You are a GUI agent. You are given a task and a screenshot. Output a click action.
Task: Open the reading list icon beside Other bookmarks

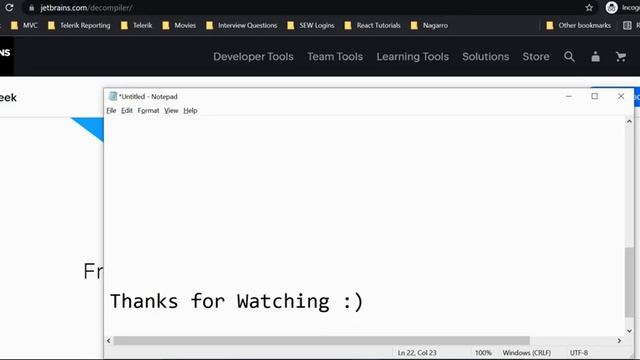(x=627, y=25)
